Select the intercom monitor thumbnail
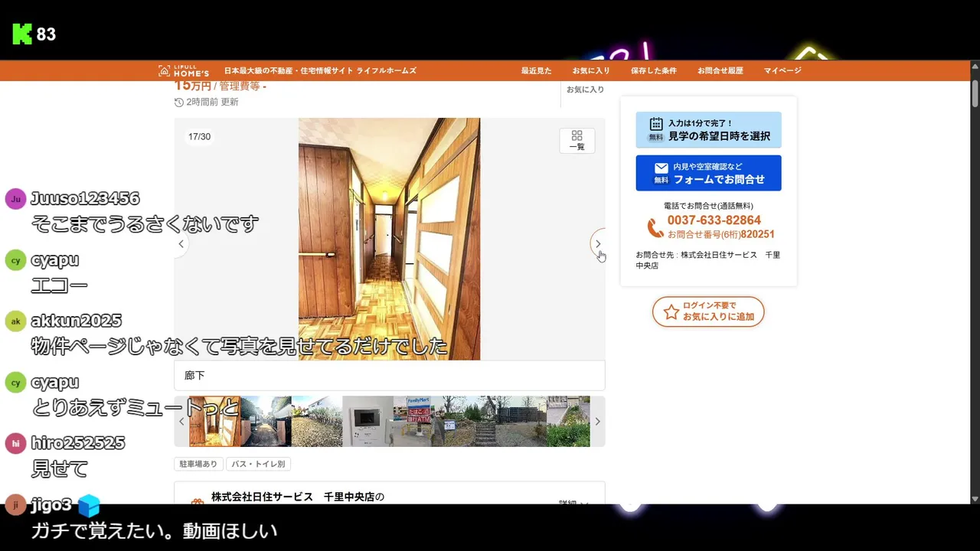This screenshot has width=980, height=551. point(367,421)
